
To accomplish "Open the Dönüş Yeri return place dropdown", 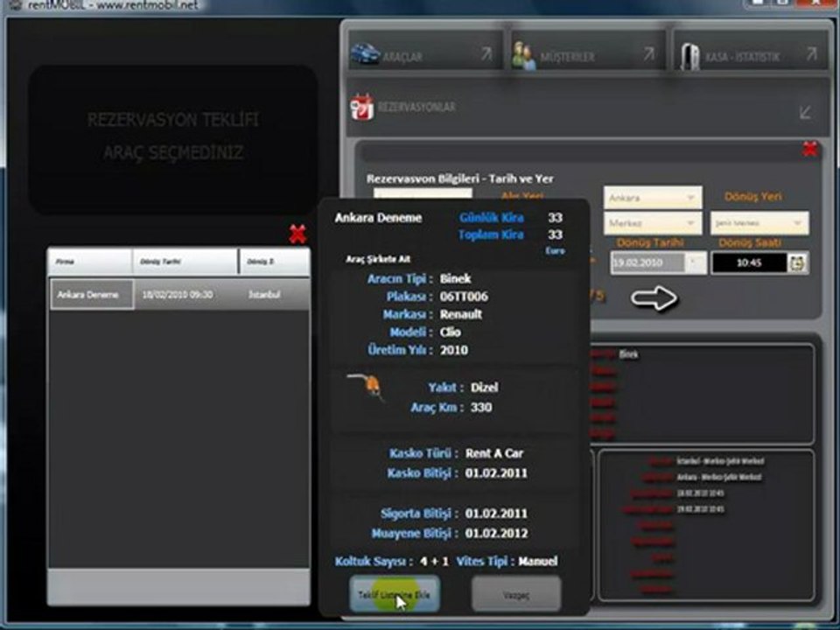I will tap(759, 222).
